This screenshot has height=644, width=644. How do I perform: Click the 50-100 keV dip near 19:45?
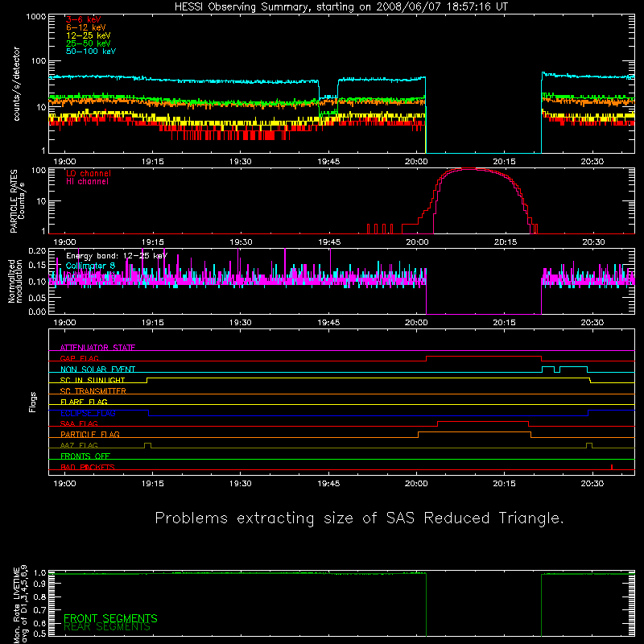coord(328,97)
